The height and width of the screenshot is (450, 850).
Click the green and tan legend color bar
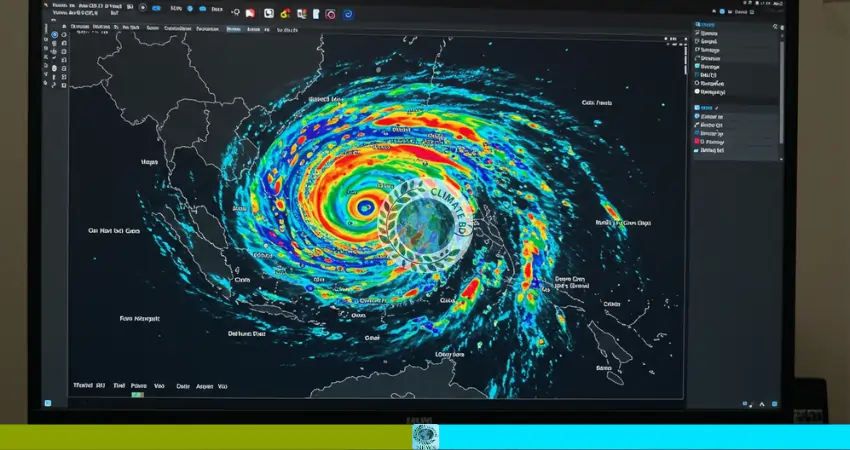coord(138,395)
